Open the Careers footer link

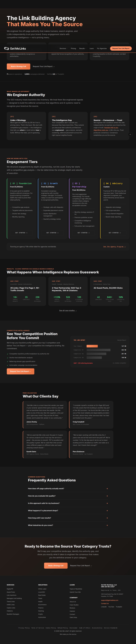click(x=72, y=611)
